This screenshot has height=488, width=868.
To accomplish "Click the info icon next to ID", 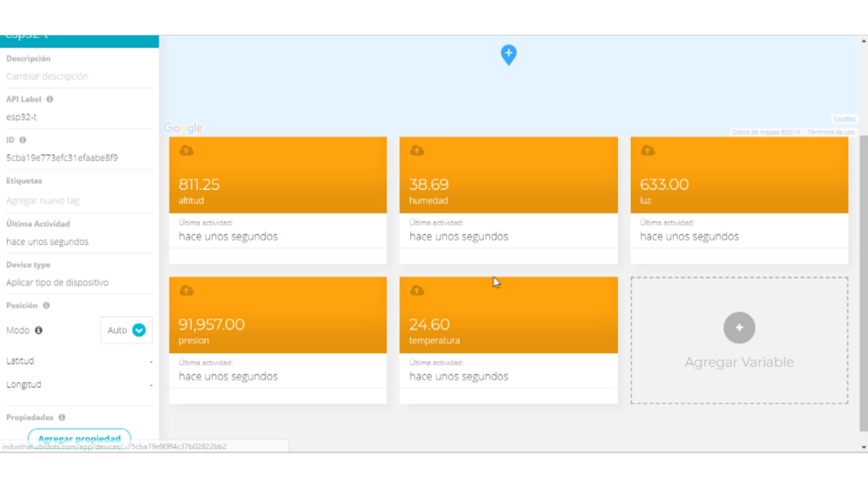I will (x=23, y=140).
